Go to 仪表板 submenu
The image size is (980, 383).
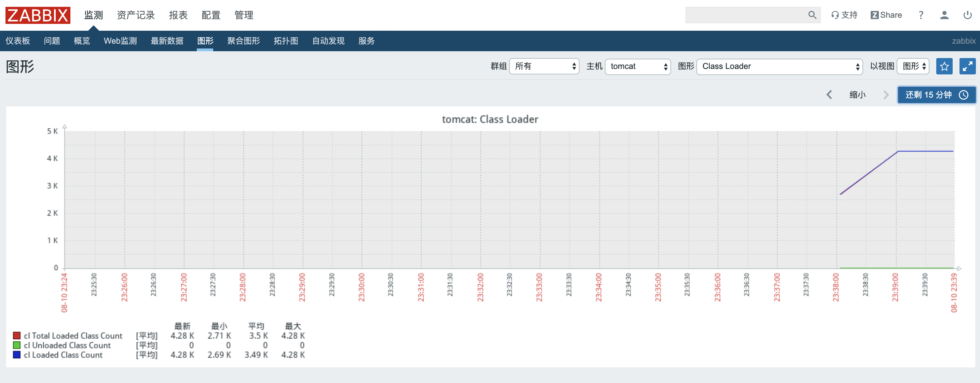[x=17, y=41]
